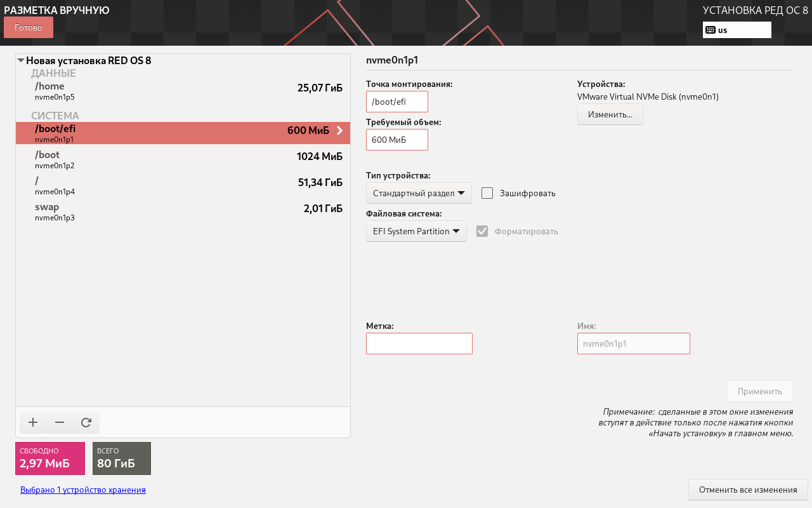The width and height of the screenshot is (812, 508).
Task: Click the 'Применить' apply button
Action: 760,391
